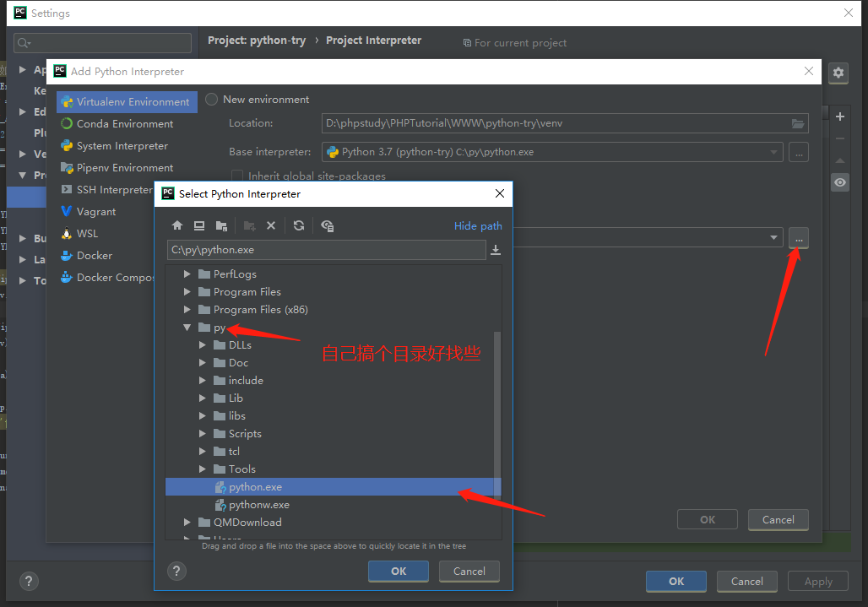Refresh the file tree
The height and width of the screenshot is (607, 868).
click(x=299, y=225)
